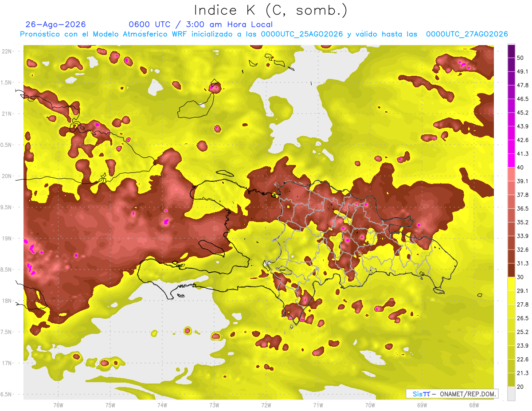
Task: Select the date label "26-Ago-2026"
Action: pyautogui.click(x=56, y=24)
